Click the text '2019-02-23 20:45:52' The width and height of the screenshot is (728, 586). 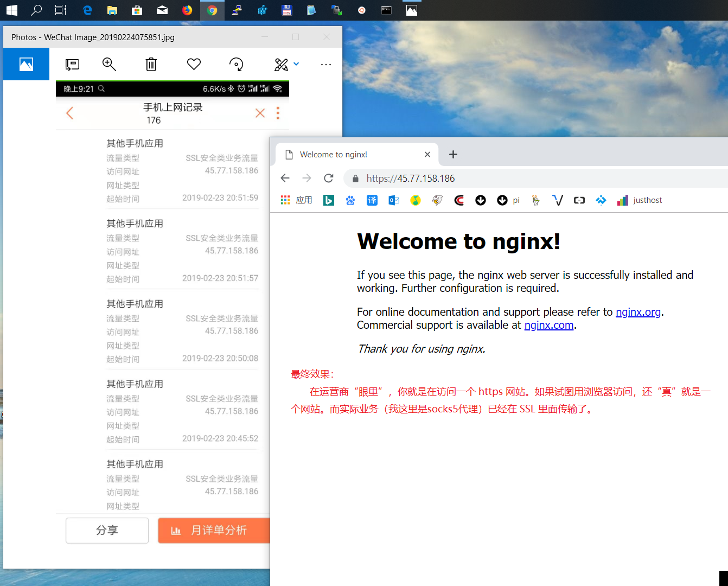220,438
